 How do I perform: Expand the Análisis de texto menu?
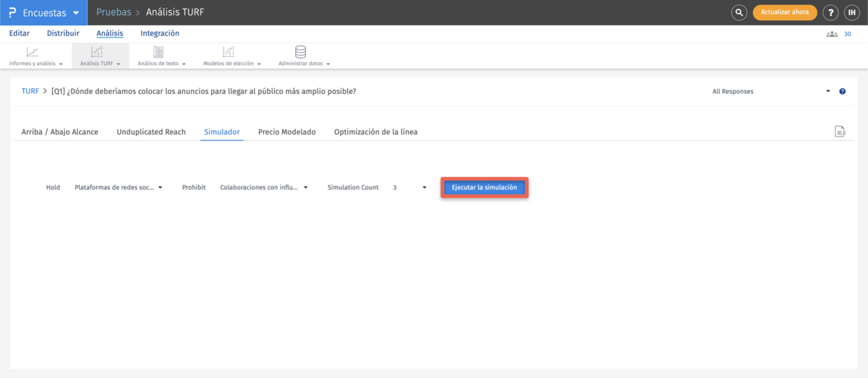click(x=184, y=64)
